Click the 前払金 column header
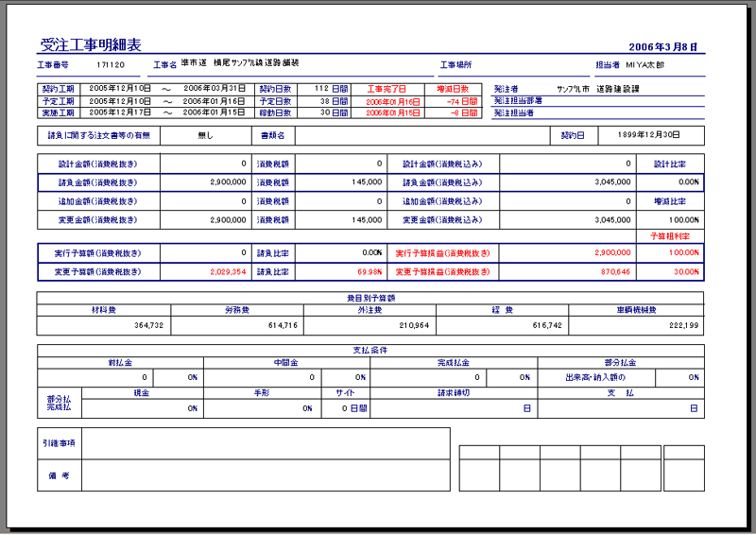This screenshot has width=756, height=535. (x=121, y=363)
